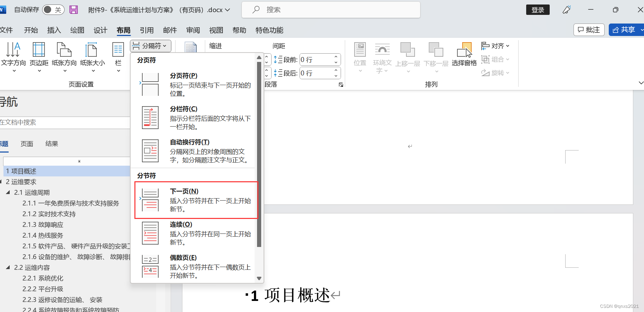
Task: Open the 引用 references tab
Action: pyautogui.click(x=146, y=30)
